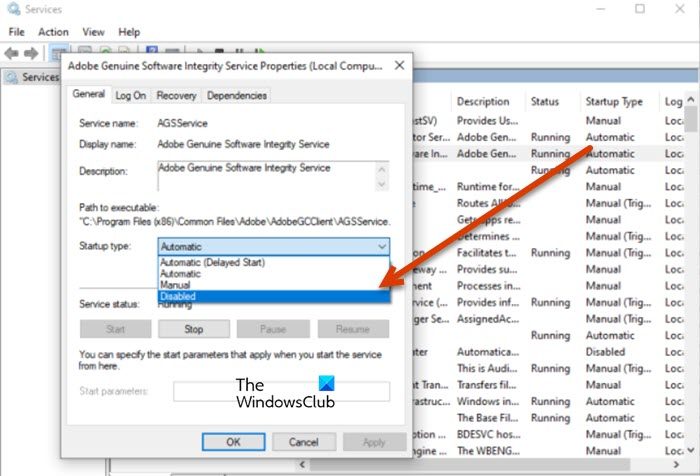This screenshot has height=476, width=700.
Task: Choose Automatic in the startup type list
Action: 274,274
